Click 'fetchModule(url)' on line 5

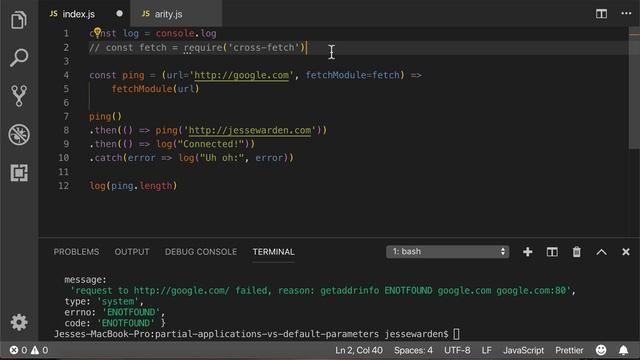[156, 89]
